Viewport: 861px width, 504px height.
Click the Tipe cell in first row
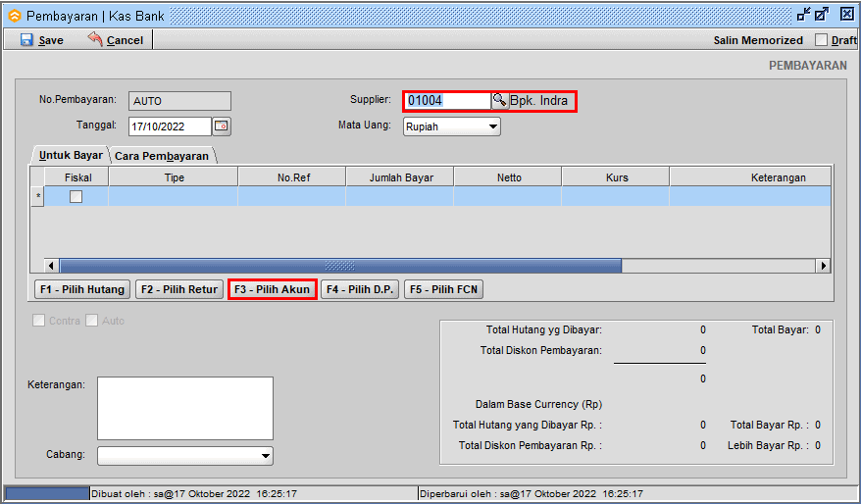tap(174, 196)
